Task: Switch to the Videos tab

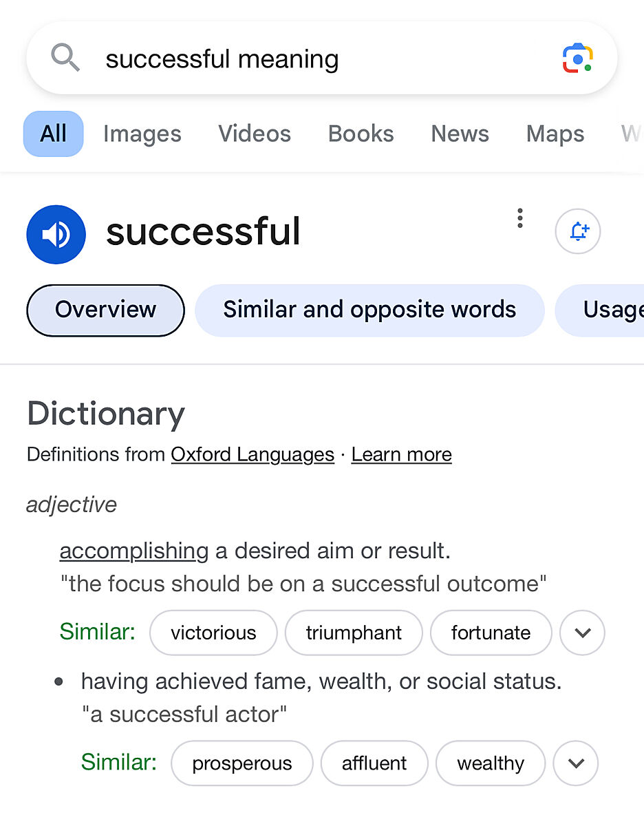Action: (x=255, y=134)
